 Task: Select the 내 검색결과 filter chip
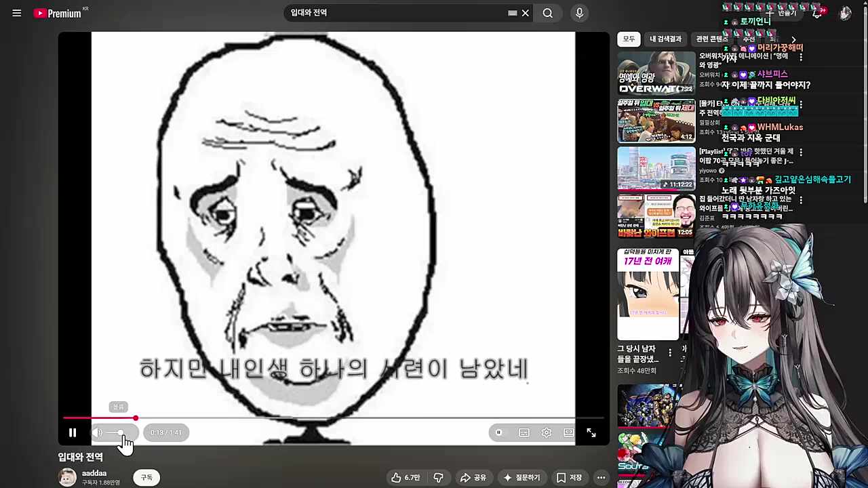pos(665,39)
